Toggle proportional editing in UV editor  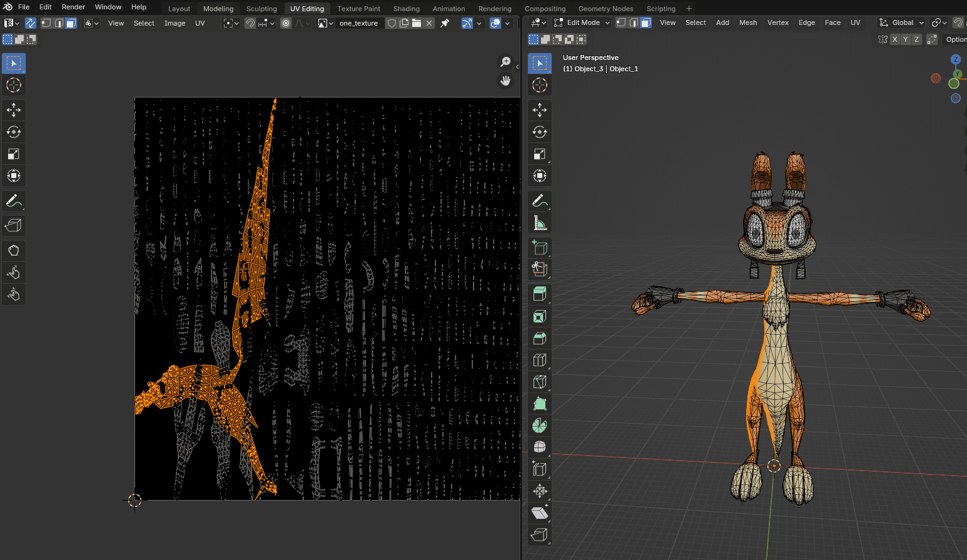286,23
